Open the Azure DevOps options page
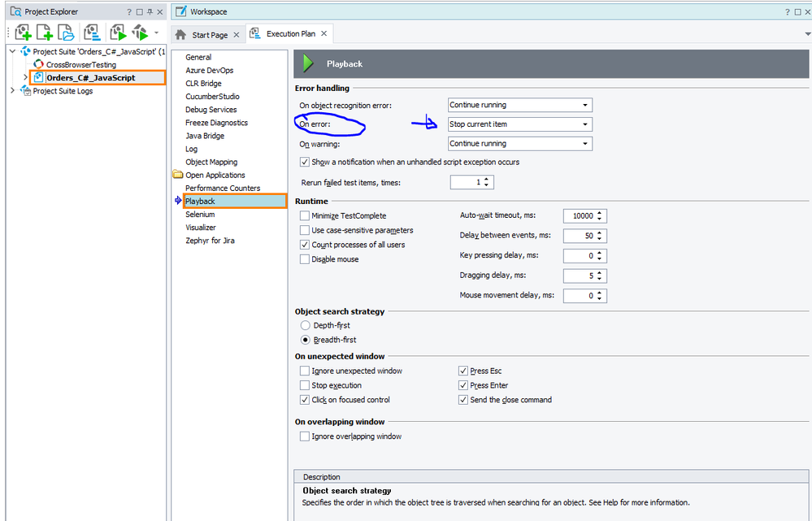Viewport: 812px width, 521px height. pyautogui.click(x=209, y=71)
